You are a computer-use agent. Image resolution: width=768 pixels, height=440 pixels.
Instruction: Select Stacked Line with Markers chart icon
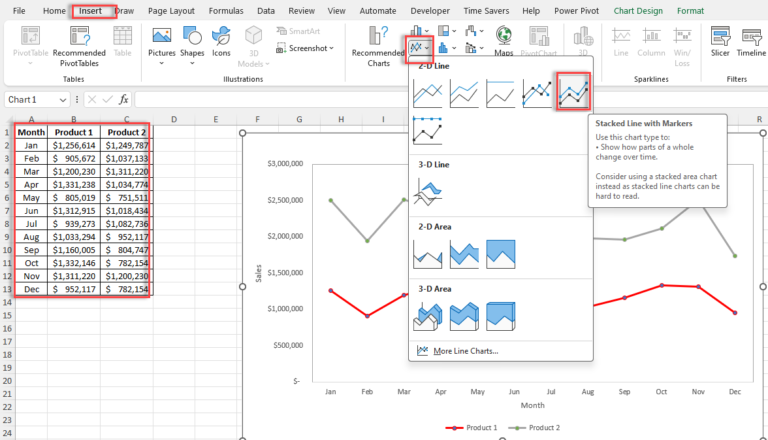573,92
